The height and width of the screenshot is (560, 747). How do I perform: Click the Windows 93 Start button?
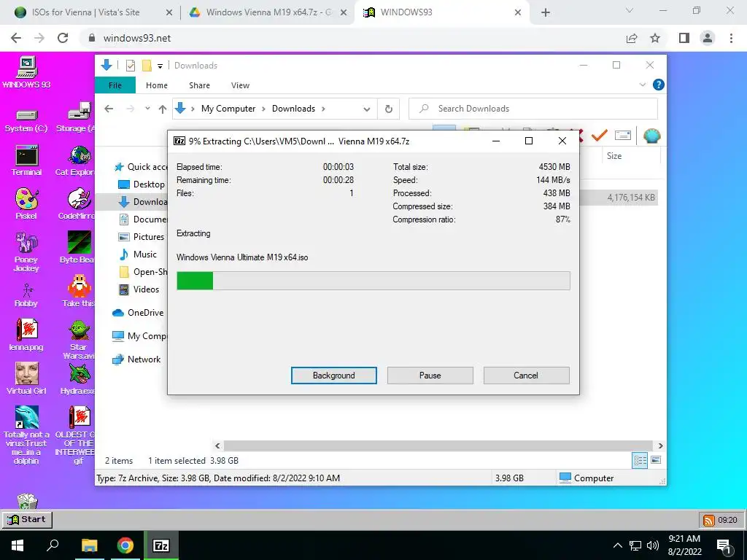(x=27, y=519)
